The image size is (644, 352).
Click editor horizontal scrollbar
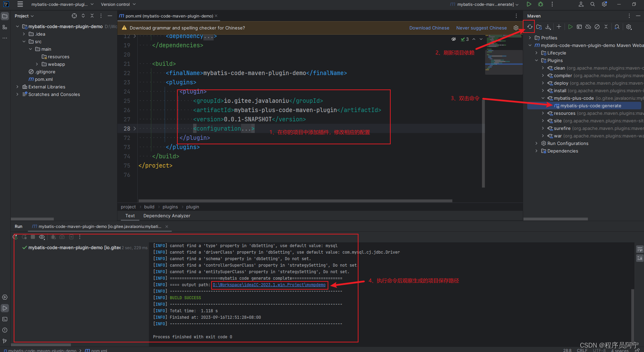pyautogui.click(x=295, y=201)
